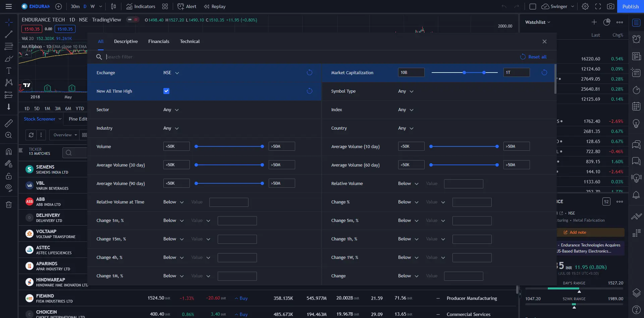The height and width of the screenshot is (318, 644).
Task: Take a chart snapshot with camera icon
Action: click(610, 6)
